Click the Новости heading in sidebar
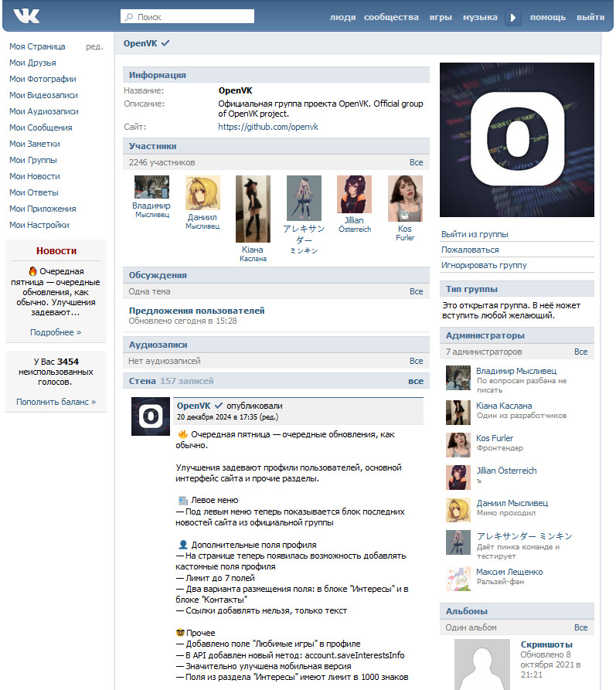The height and width of the screenshot is (690, 616). click(x=56, y=251)
